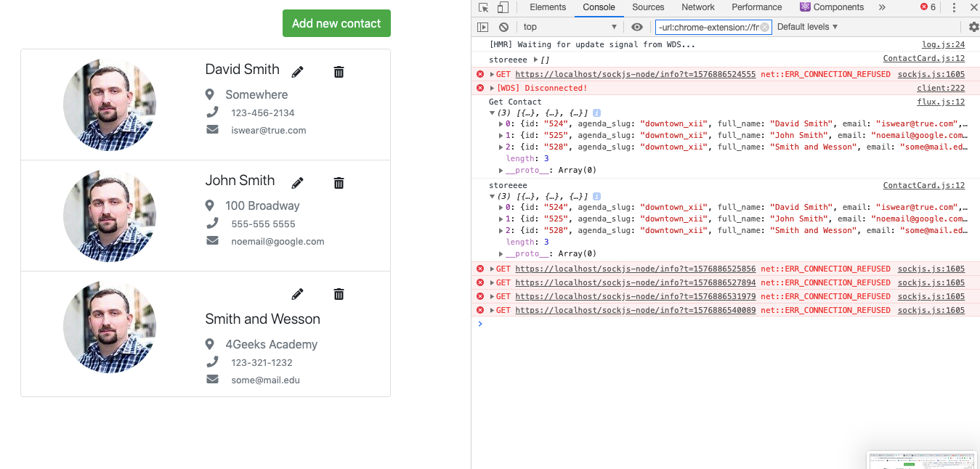Expand the WDS Disconnected error entry
This screenshot has width=980, height=469.
tap(492, 88)
